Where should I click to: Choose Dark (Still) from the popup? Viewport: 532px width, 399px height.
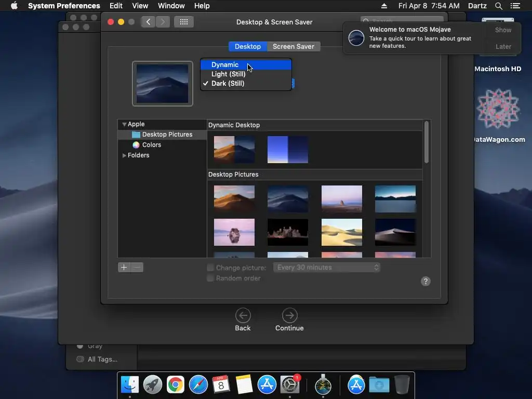246,84
